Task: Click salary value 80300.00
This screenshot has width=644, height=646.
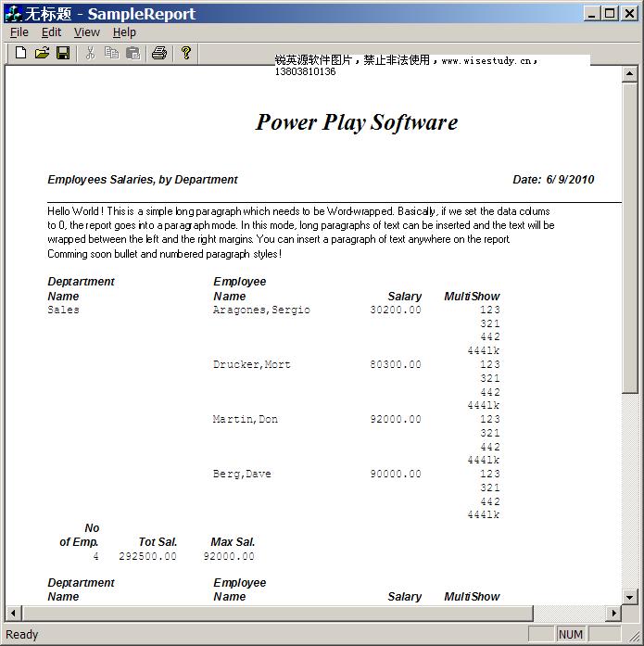Action: (396, 364)
